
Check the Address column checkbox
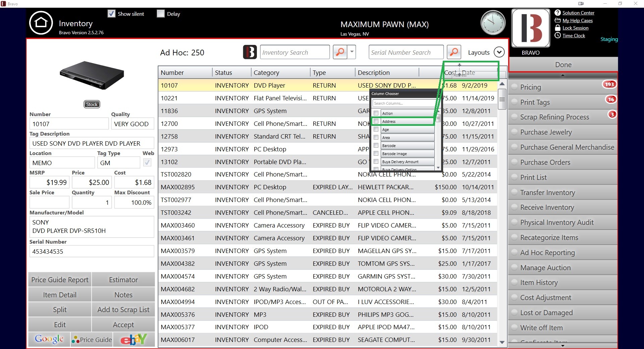[x=376, y=121]
